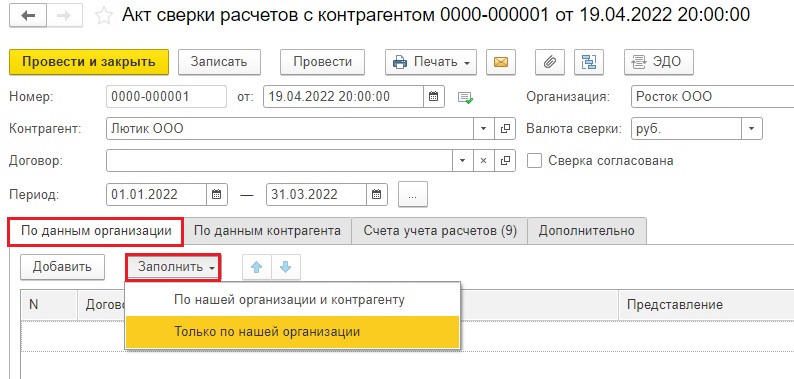
Task: Expand the Договор dropdown list
Action: (462, 161)
